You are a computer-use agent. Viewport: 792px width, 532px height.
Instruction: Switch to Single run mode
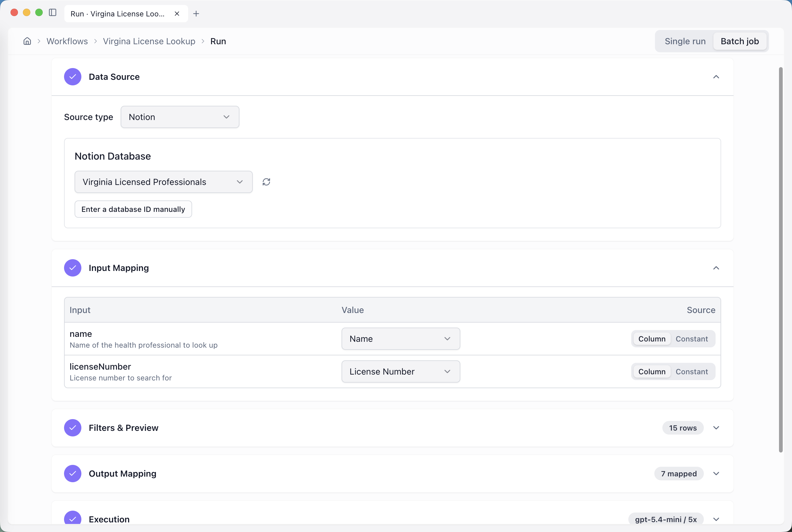click(x=685, y=41)
